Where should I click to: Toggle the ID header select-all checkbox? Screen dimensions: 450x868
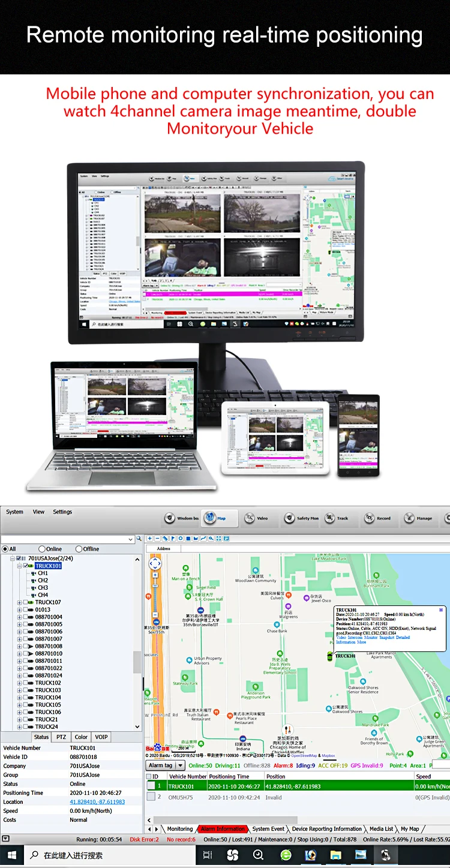pos(149,776)
